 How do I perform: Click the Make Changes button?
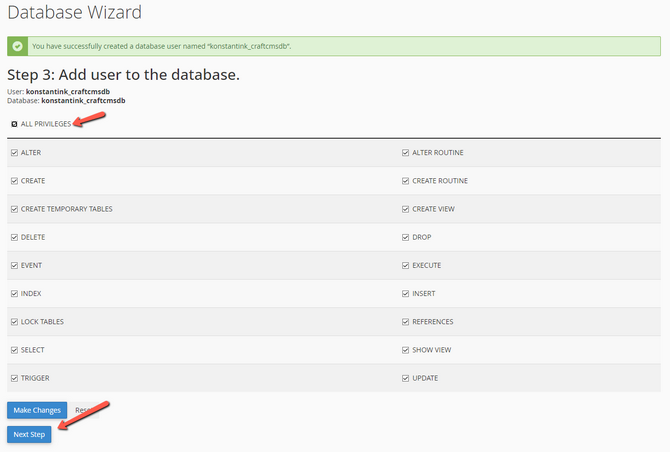click(x=37, y=410)
